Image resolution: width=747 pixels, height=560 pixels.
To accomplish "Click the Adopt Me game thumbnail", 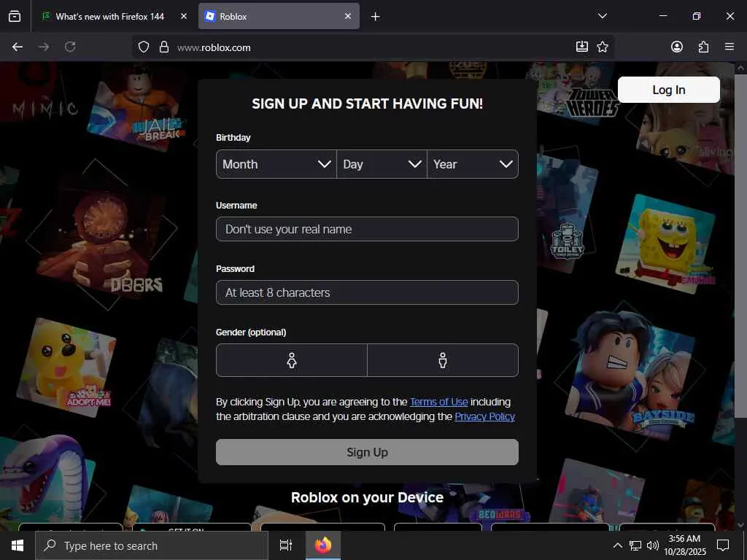I will [x=66, y=367].
